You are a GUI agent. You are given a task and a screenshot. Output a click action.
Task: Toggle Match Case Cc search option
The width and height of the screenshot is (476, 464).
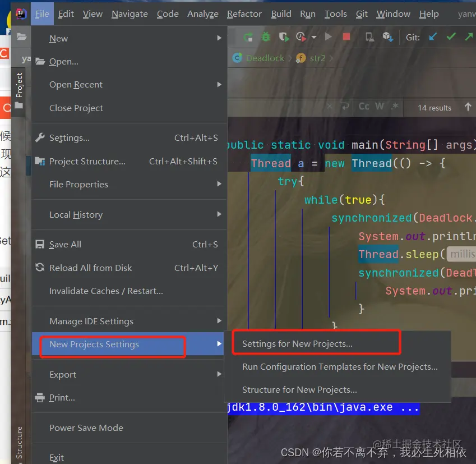[364, 107]
